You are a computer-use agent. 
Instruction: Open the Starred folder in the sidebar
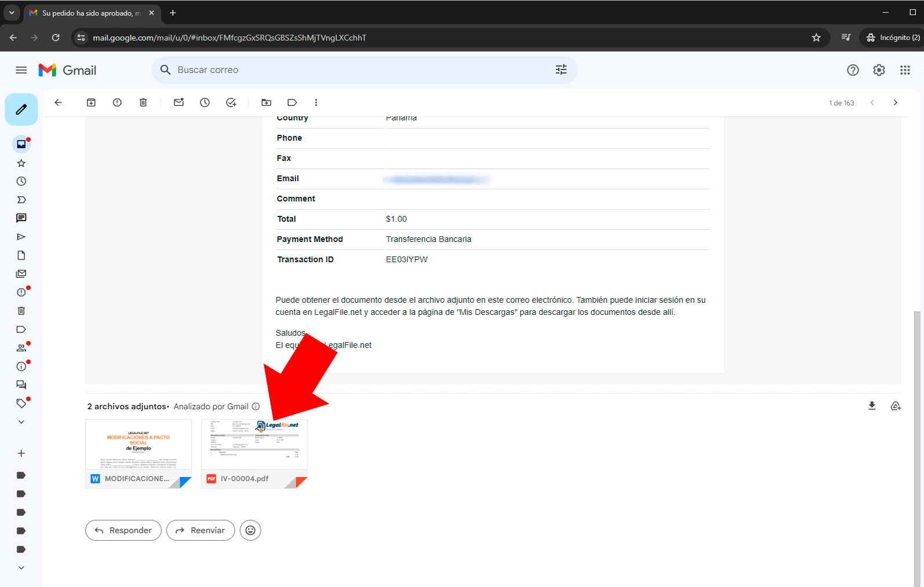[21, 163]
